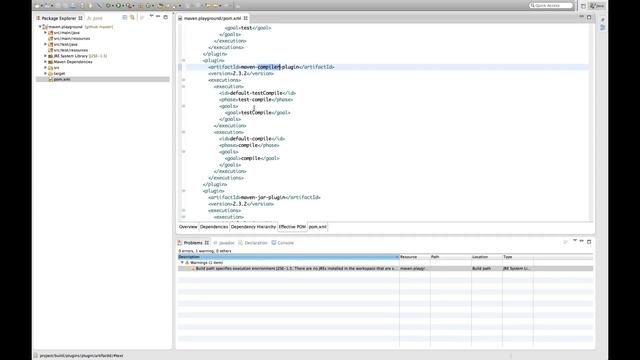This screenshot has width=640, height=360.
Task: Select the Javadoc view tab
Action: click(x=224, y=242)
